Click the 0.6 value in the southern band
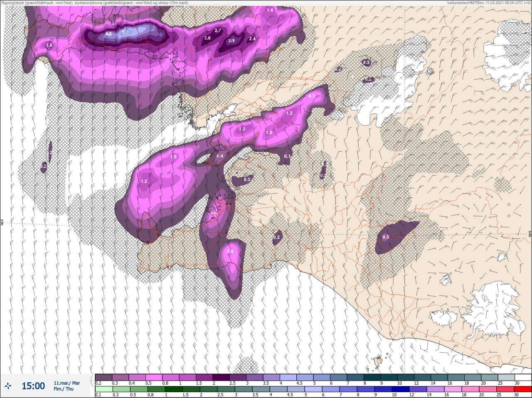532x398 pixels. coord(231,252)
